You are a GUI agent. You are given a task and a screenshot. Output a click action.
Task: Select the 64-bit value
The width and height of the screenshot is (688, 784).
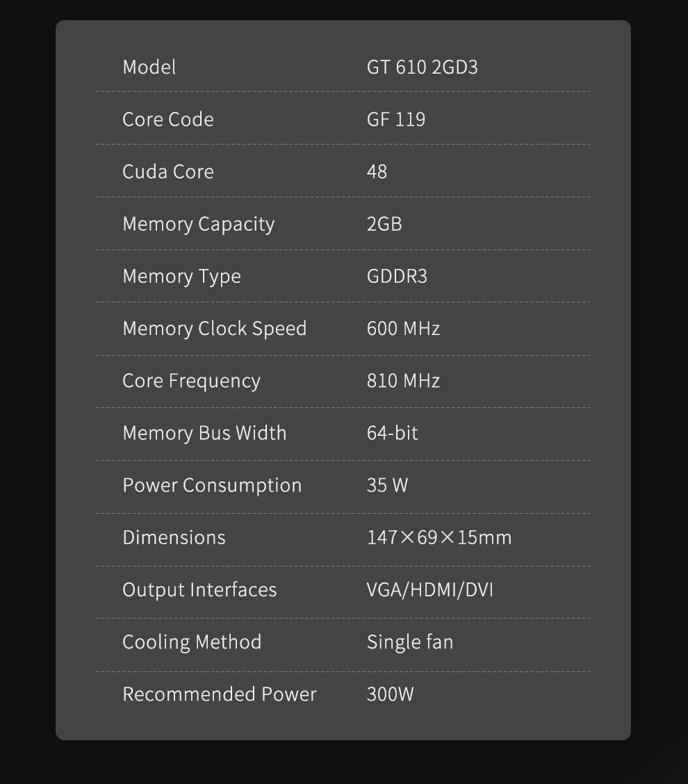point(392,433)
